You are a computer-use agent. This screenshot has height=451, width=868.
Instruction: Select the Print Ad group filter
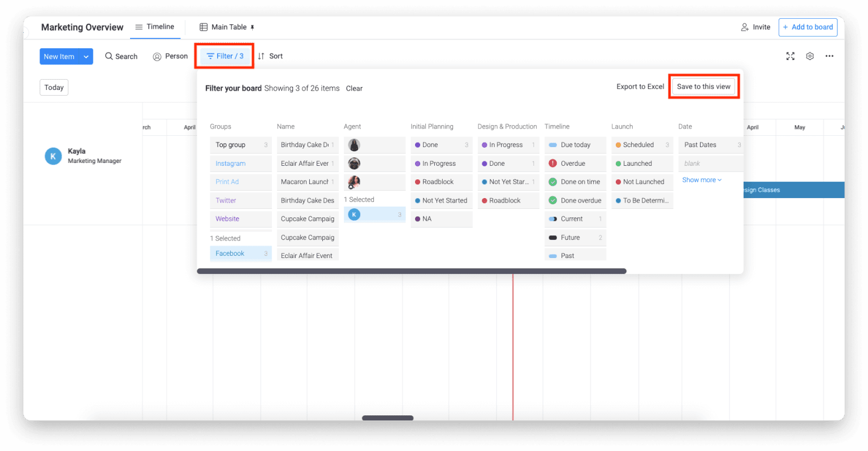[x=241, y=182]
